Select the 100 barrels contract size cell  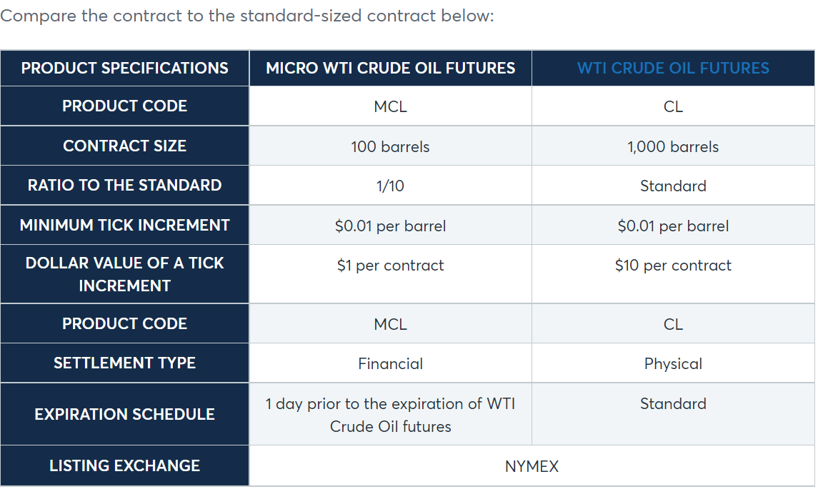[x=390, y=146]
